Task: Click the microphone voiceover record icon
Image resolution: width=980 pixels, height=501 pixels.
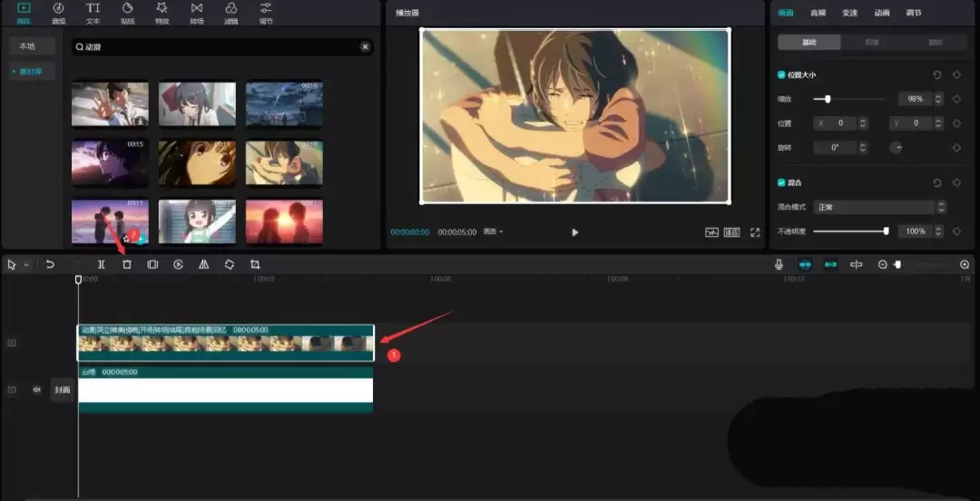Action: (779, 264)
